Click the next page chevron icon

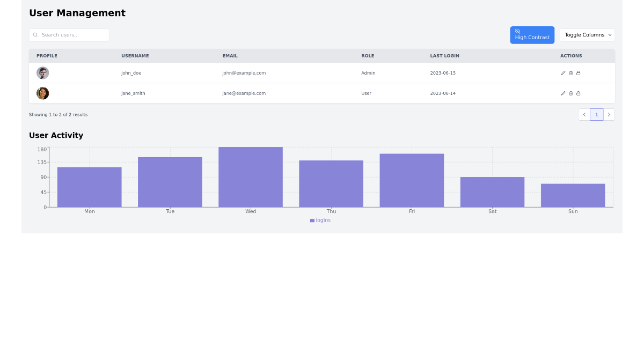tap(609, 114)
